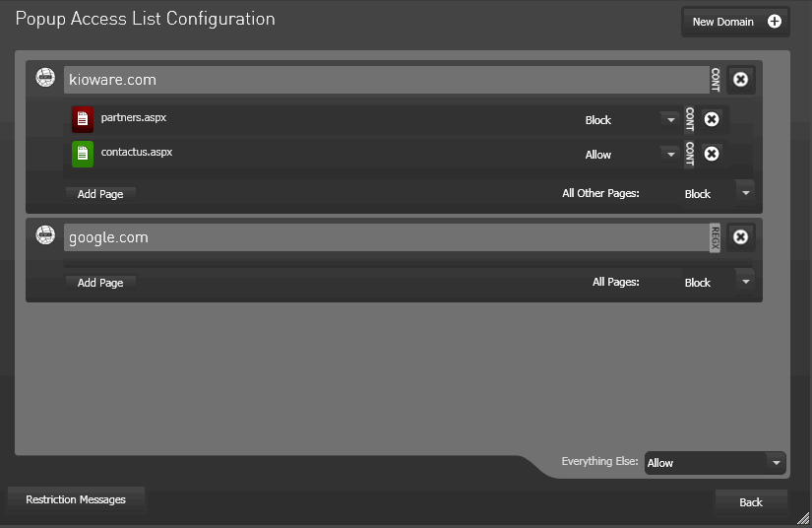The height and width of the screenshot is (528, 812).
Task: Click the Back button
Action: (x=751, y=502)
